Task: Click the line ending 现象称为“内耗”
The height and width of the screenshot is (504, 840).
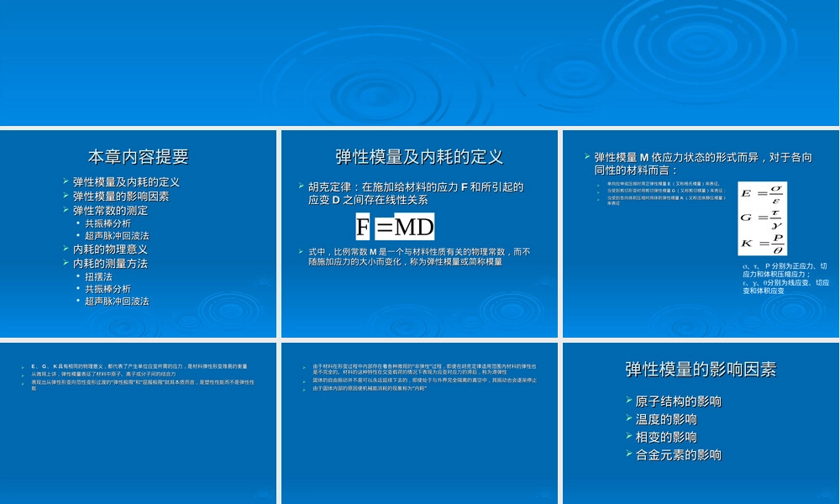Action: point(370,388)
